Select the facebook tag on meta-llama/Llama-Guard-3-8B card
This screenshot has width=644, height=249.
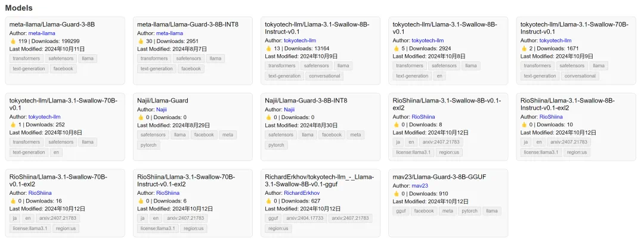pyautogui.click(x=63, y=69)
